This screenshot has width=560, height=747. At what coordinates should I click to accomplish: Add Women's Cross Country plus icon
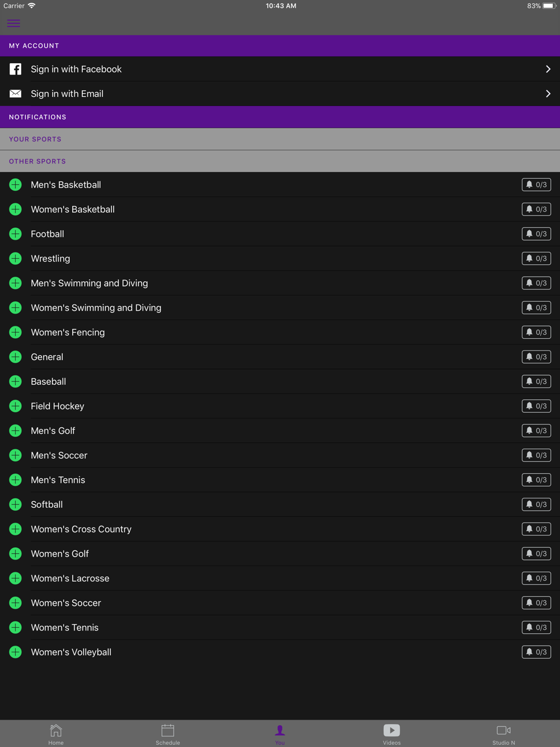point(16,530)
